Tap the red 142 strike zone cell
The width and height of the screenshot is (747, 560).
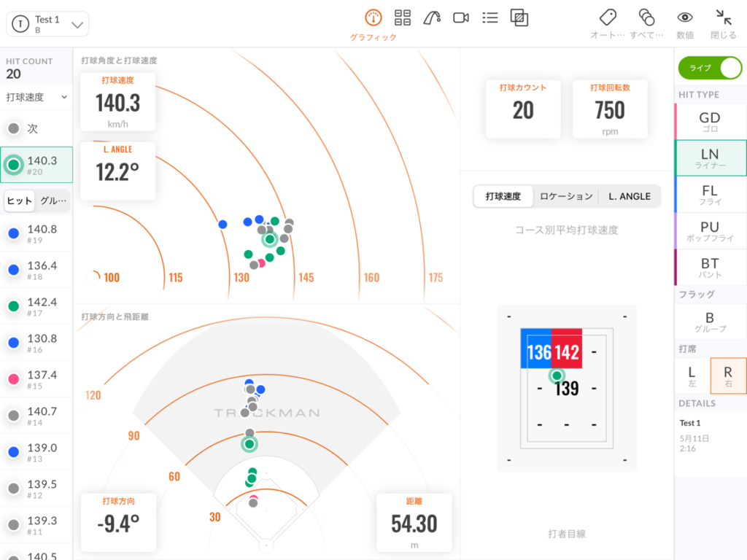coord(567,349)
